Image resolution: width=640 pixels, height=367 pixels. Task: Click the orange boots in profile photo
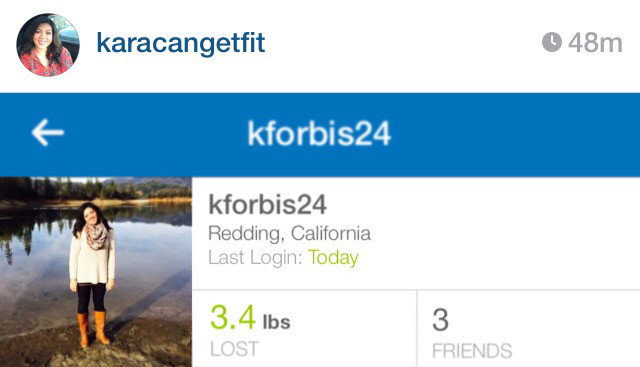click(x=93, y=329)
